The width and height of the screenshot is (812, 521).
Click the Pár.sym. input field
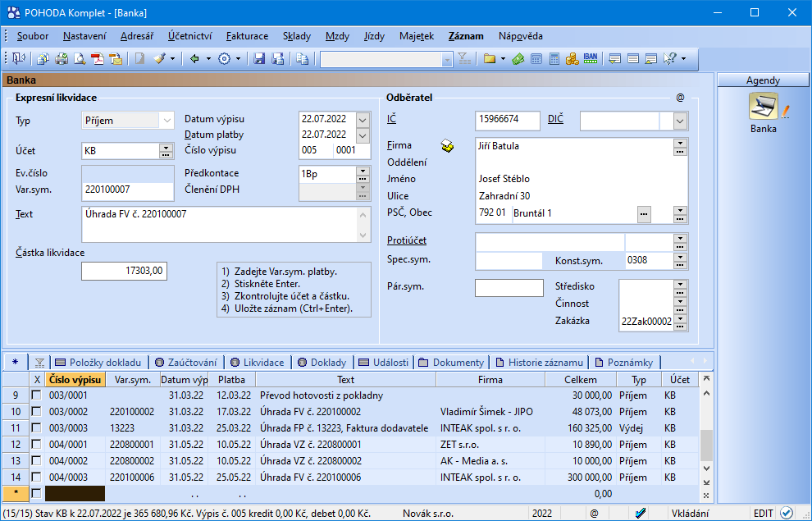[x=509, y=288]
